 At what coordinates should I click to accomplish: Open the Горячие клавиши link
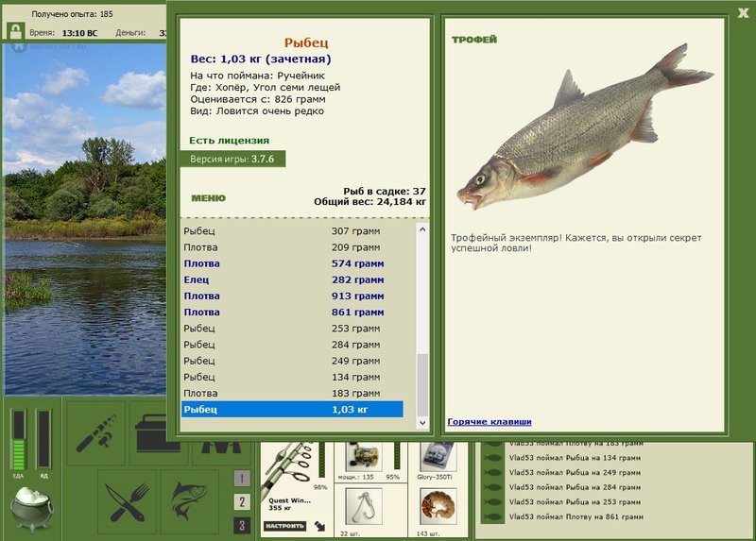[490, 421]
